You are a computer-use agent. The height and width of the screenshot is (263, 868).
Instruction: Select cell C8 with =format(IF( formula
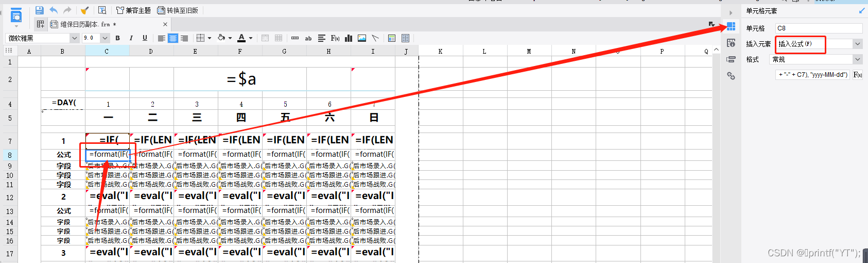tap(107, 154)
